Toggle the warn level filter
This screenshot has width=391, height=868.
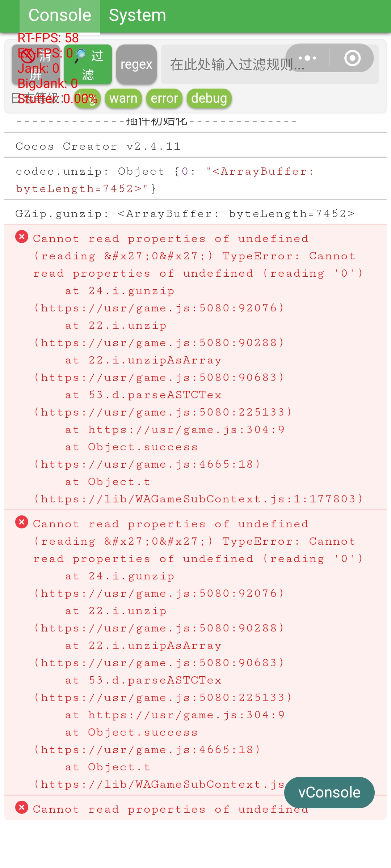123,98
